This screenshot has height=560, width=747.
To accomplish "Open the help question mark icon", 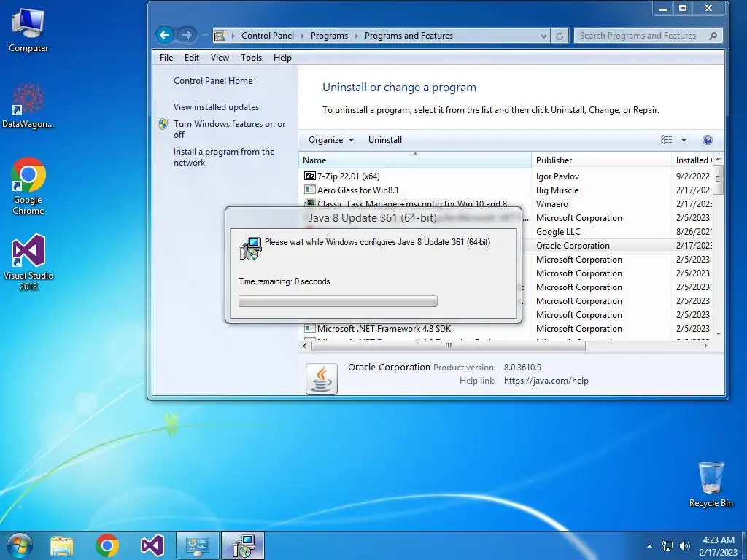I will coord(708,139).
